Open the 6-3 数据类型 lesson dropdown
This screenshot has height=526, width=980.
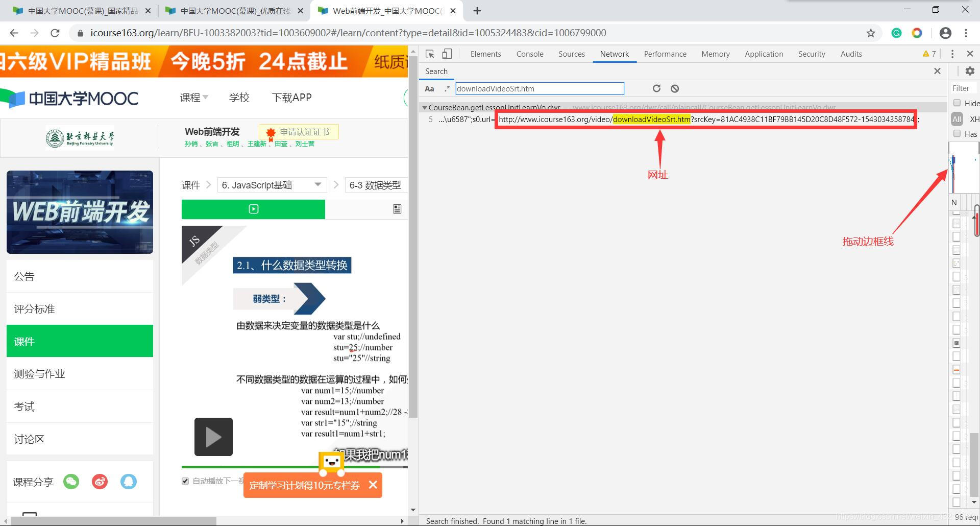(x=376, y=185)
